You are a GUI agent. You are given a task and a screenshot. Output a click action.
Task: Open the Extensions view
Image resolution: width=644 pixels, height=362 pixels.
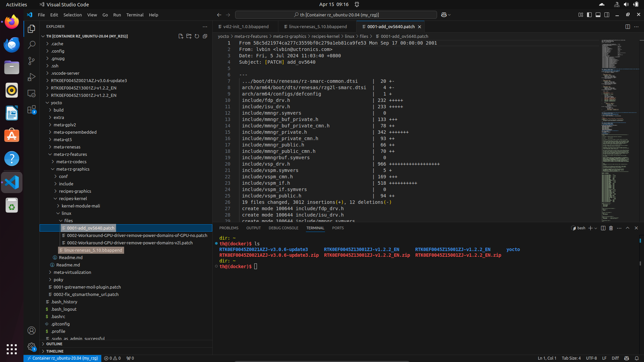point(32,110)
